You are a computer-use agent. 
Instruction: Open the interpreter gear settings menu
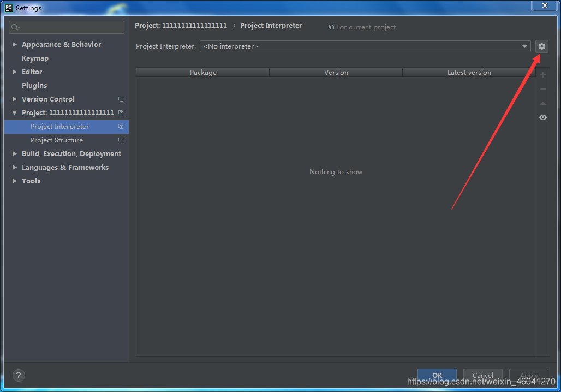click(542, 46)
